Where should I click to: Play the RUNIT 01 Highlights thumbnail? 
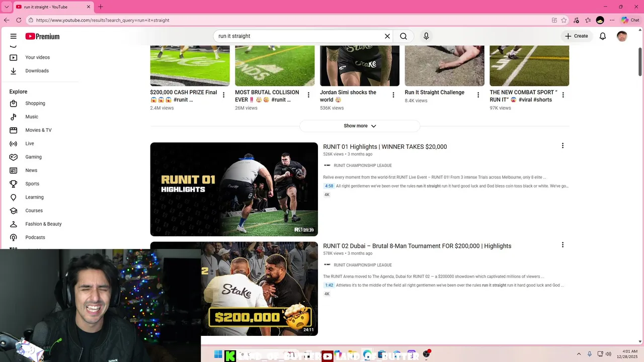coord(234,189)
